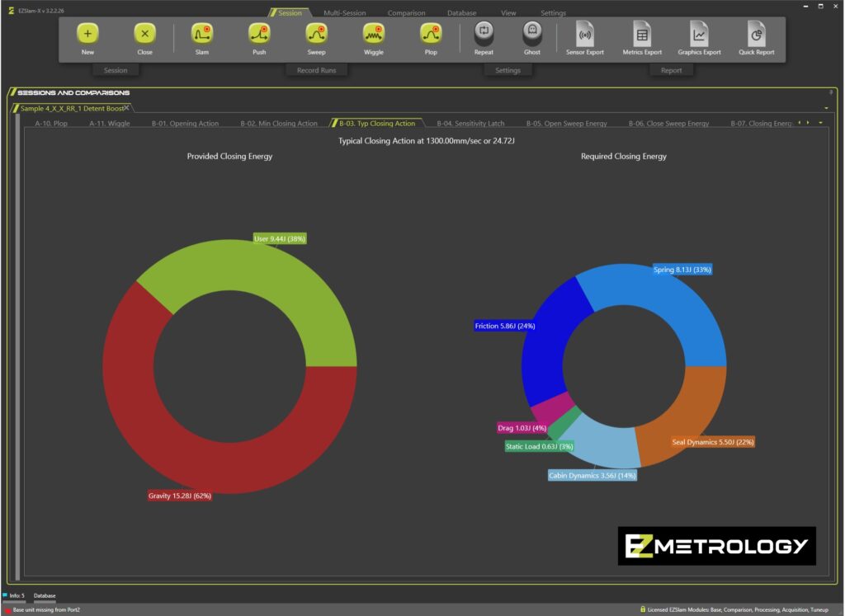Screen dimensions: 845x616
Task: Select the B-04. Sensitivity Latch tab
Action: coord(470,124)
